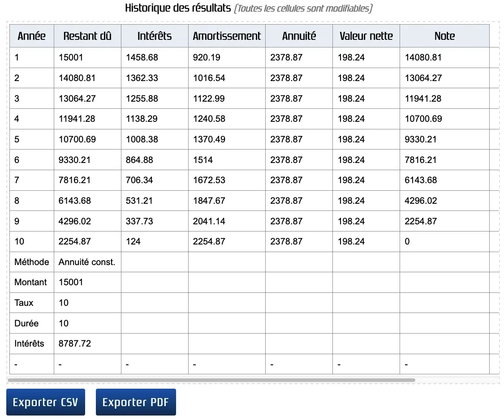Screen dimensions: 504x420
Task: Select the Amortissement column header
Action: click(x=227, y=36)
